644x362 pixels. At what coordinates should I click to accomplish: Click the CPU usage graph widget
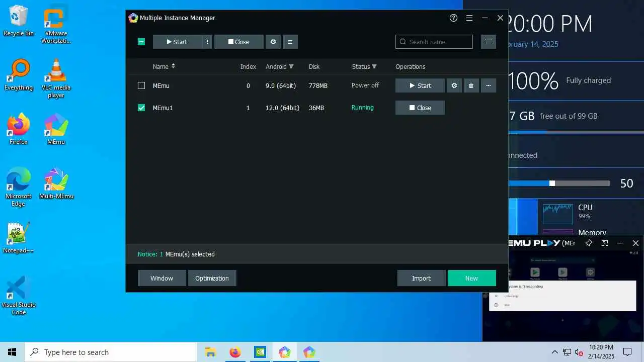557,214
